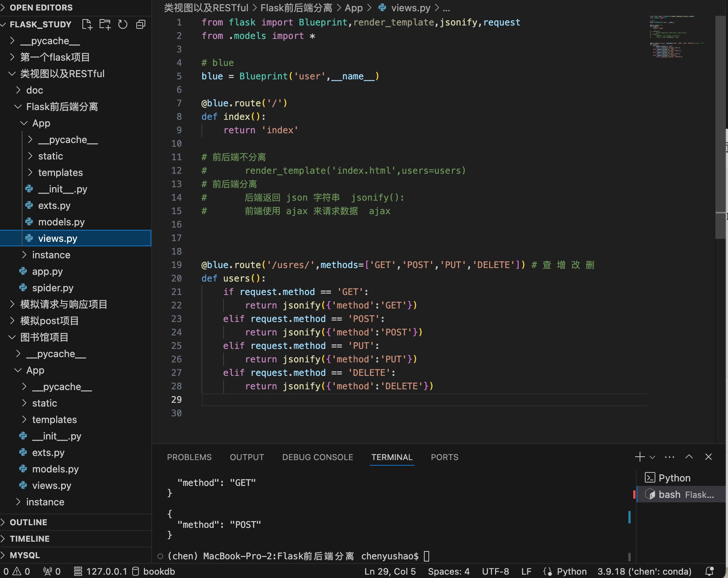
Task: Collapse the Flask前后端分离 folder
Action: (76, 107)
